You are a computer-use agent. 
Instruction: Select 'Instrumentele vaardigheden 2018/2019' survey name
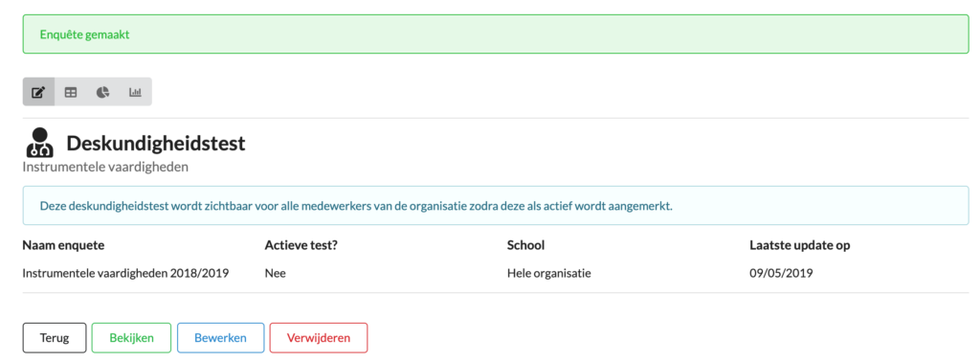click(x=125, y=273)
